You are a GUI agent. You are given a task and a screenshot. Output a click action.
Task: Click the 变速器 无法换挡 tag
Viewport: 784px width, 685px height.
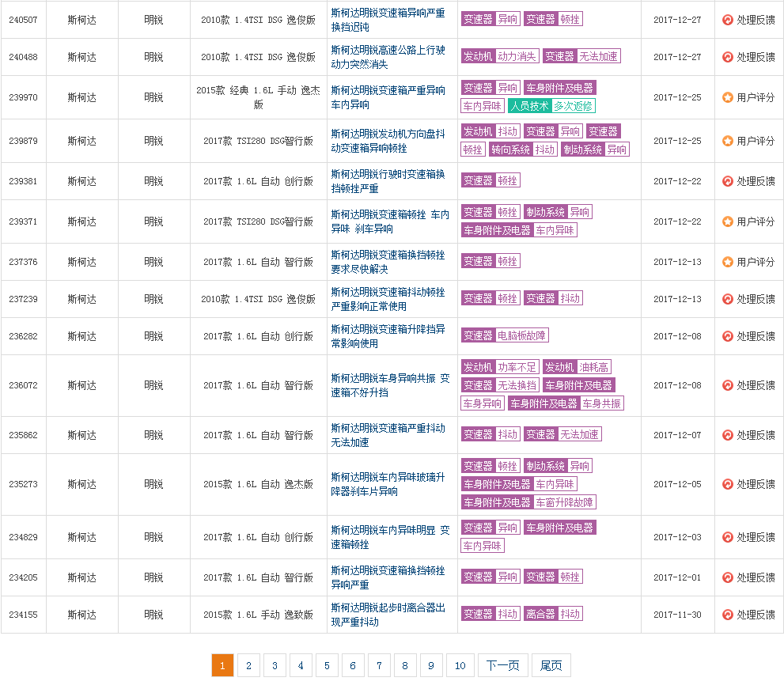(x=500, y=385)
